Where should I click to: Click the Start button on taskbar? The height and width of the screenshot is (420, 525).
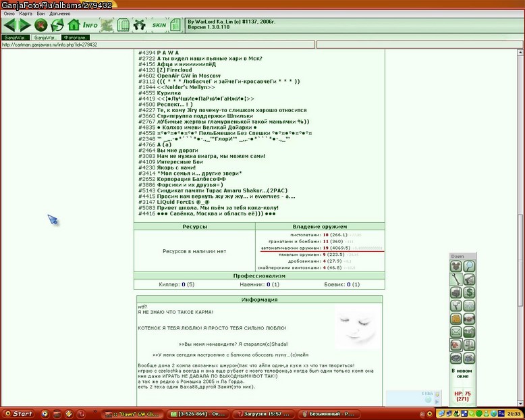pyautogui.click(x=19, y=414)
